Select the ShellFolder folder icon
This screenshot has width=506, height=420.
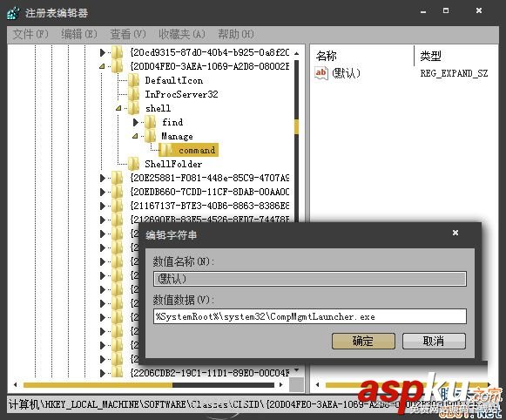(133, 164)
